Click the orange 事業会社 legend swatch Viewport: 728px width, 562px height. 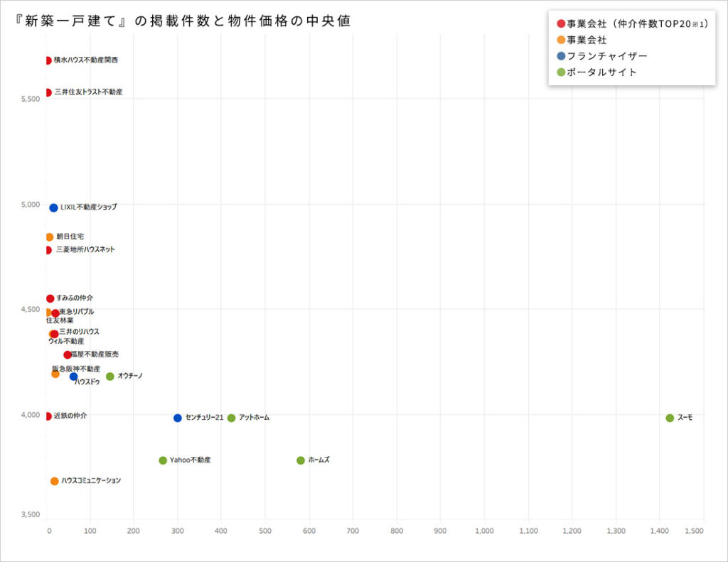[560, 40]
